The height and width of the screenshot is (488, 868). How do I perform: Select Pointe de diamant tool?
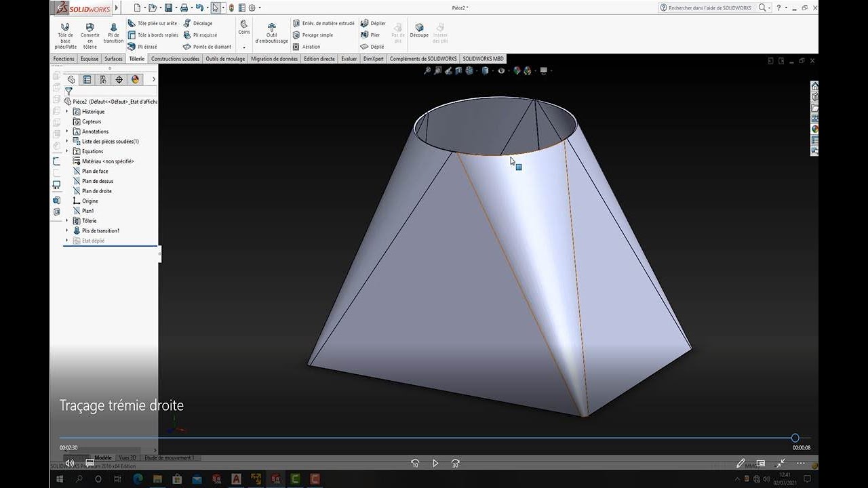[208, 47]
